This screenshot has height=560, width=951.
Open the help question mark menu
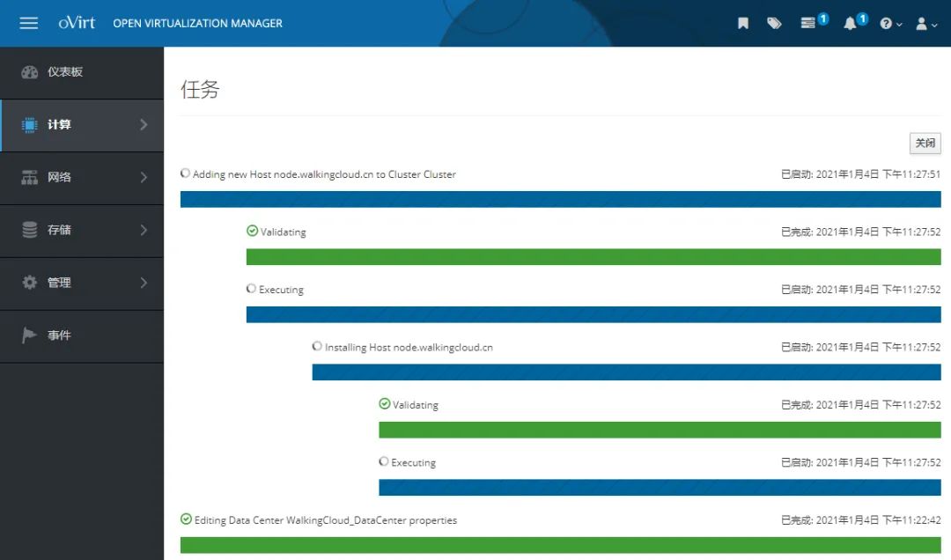890,24
